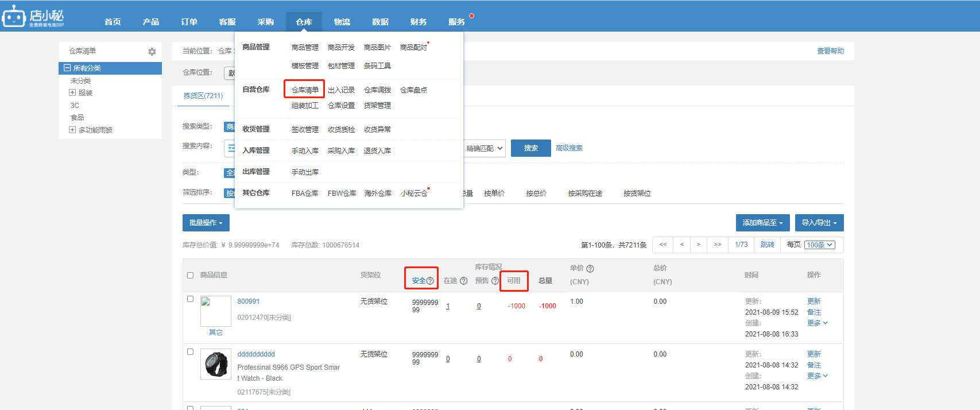Open 小秘云仓 from the menu

tap(414, 194)
